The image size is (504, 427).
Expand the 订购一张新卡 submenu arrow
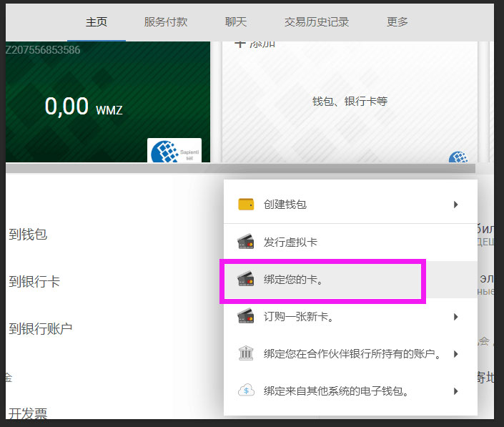pyautogui.click(x=455, y=317)
